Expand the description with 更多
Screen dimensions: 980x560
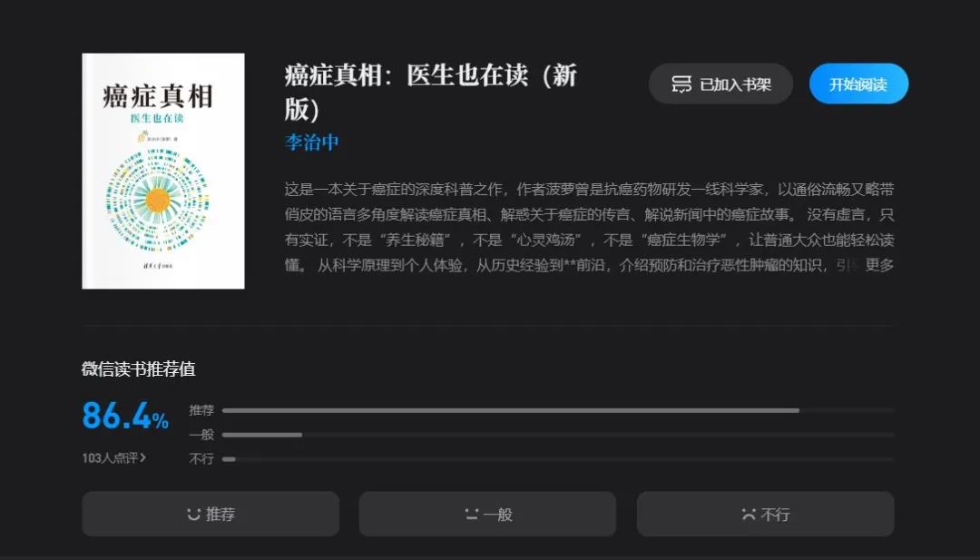(879, 265)
